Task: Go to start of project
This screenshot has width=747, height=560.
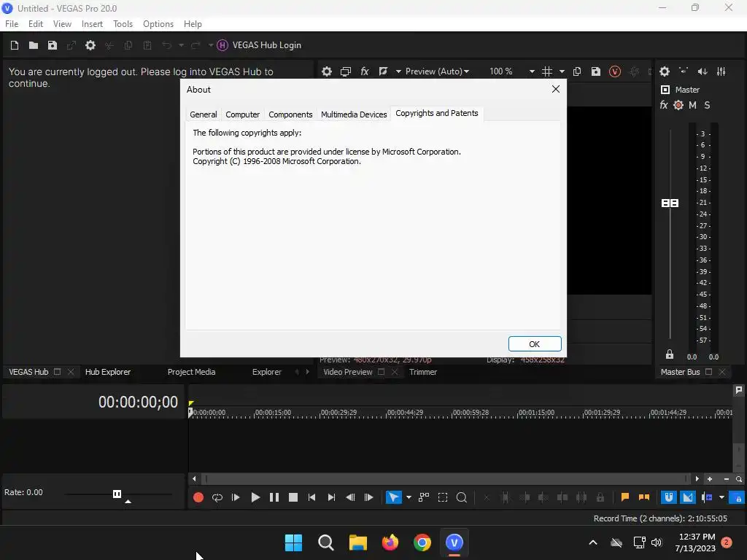Action: [x=312, y=497]
